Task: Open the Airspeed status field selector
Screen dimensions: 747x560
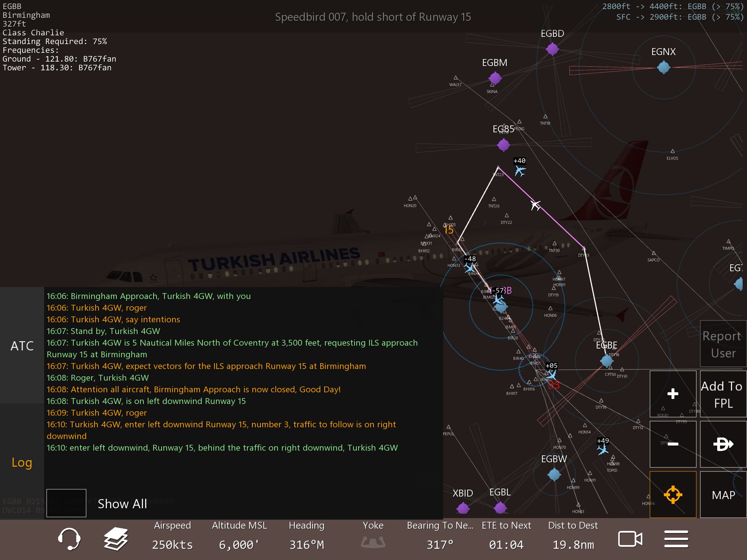Action: tap(172, 536)
